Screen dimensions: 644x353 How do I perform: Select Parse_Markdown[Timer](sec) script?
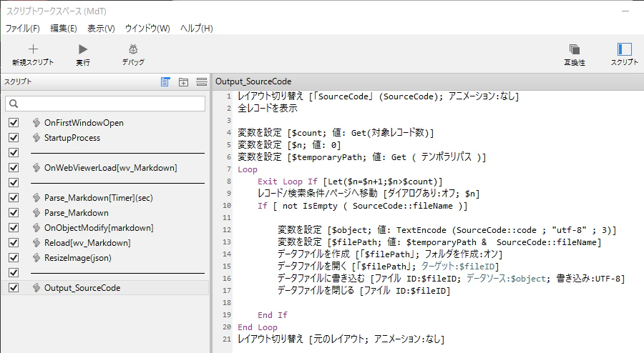99,198
